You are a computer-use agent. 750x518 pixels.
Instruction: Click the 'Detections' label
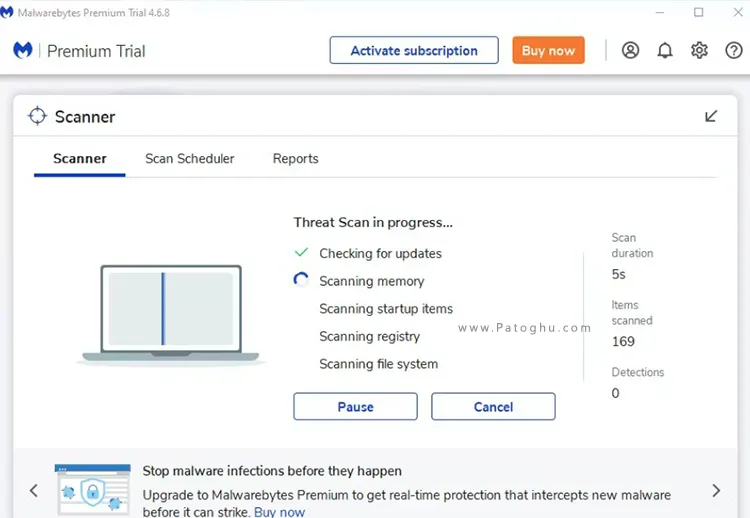[x=638, y=372]
